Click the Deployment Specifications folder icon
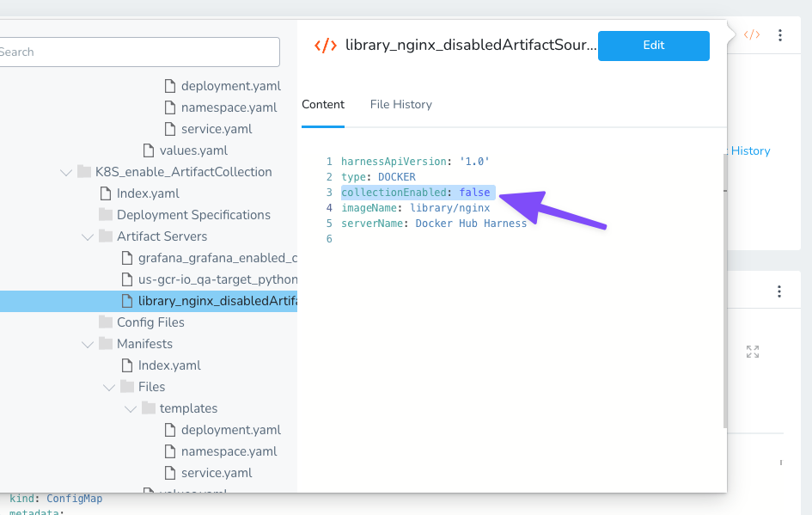Viewport: 812px width, 515px height. click(x=106, y=214)
